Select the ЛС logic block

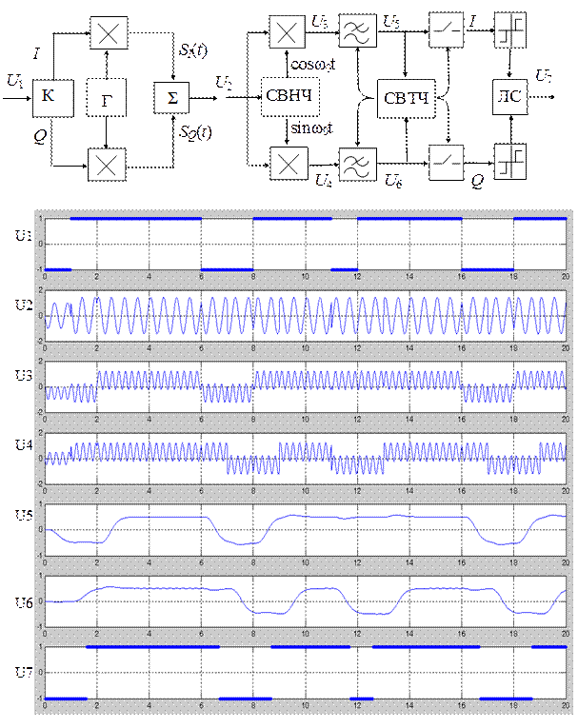(x=510, y=96)
